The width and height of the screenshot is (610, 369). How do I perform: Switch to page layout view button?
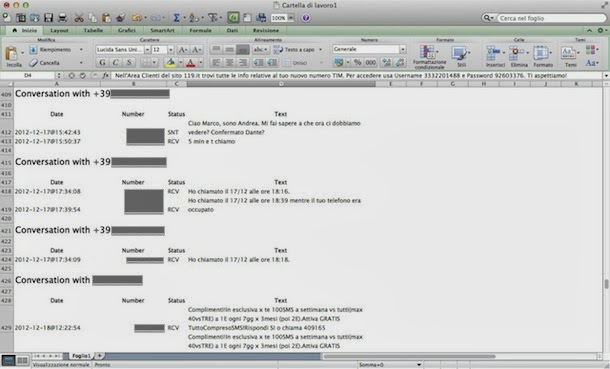tap(22, 360)
